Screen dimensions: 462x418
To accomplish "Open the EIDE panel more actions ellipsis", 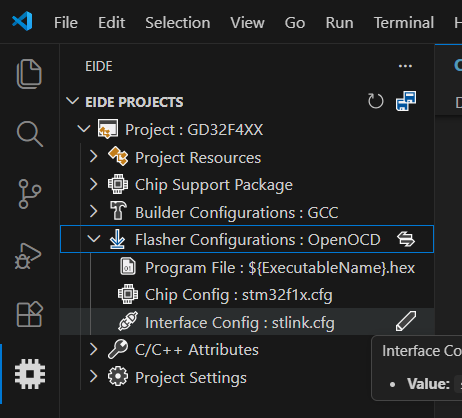I will coord(405,66).
